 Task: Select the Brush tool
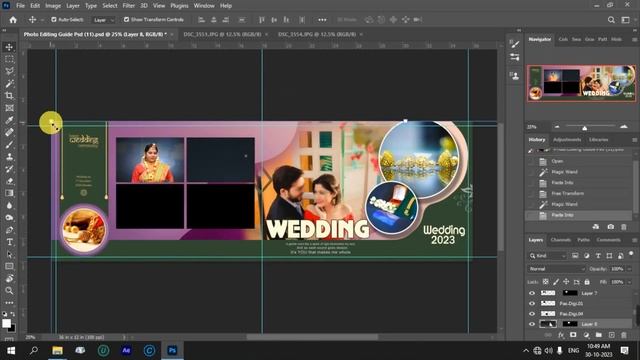click(9, 144)
